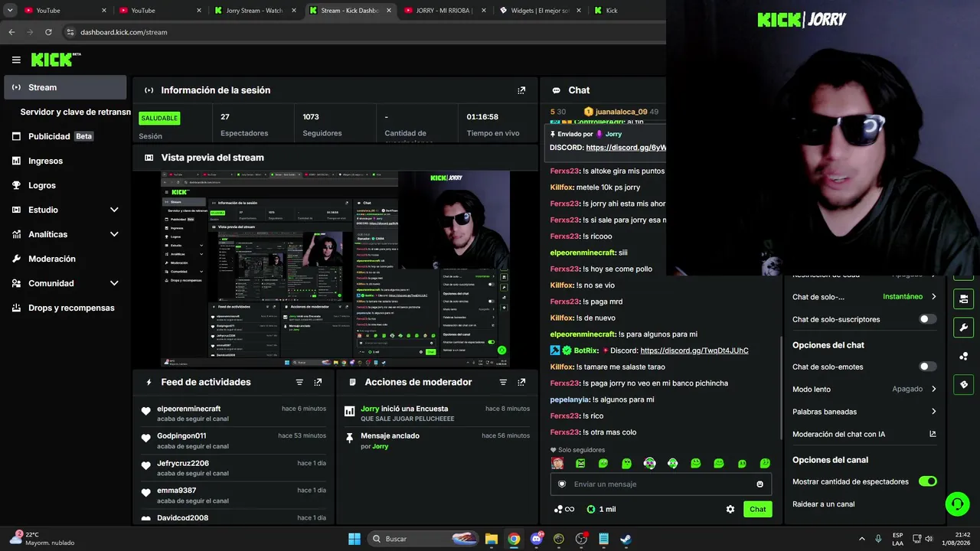980x551 pixels.
Task: Open the hamburger sidebar menu
Action: (16, 60)
